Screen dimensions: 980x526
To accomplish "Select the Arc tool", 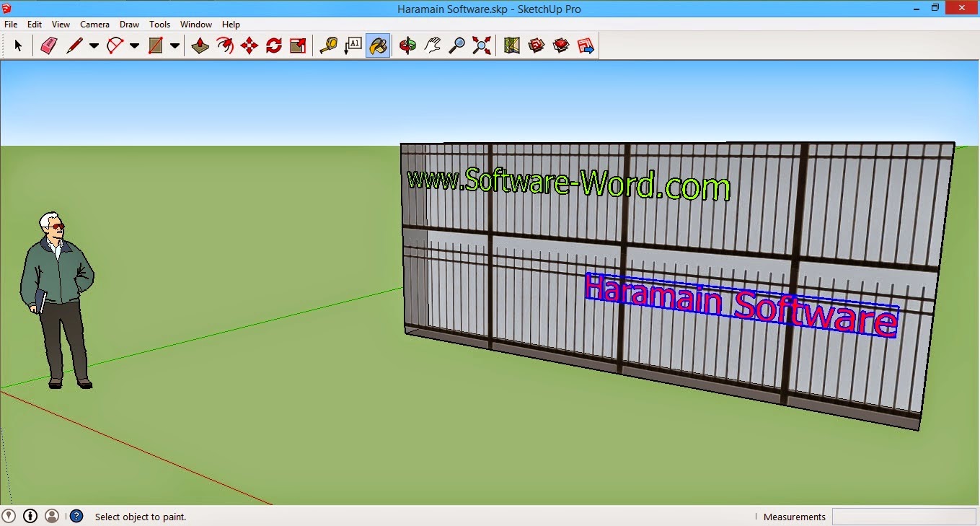I will click(115, 46).
